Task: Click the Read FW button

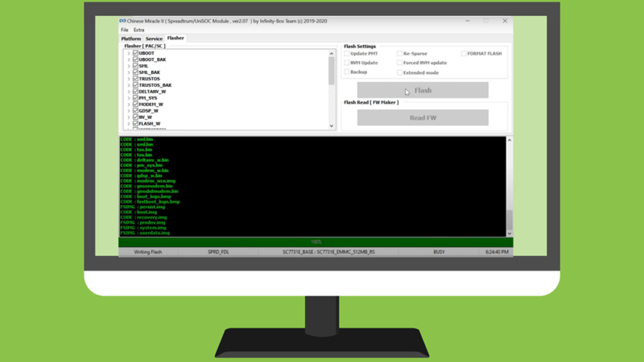Action: (423, 117)
